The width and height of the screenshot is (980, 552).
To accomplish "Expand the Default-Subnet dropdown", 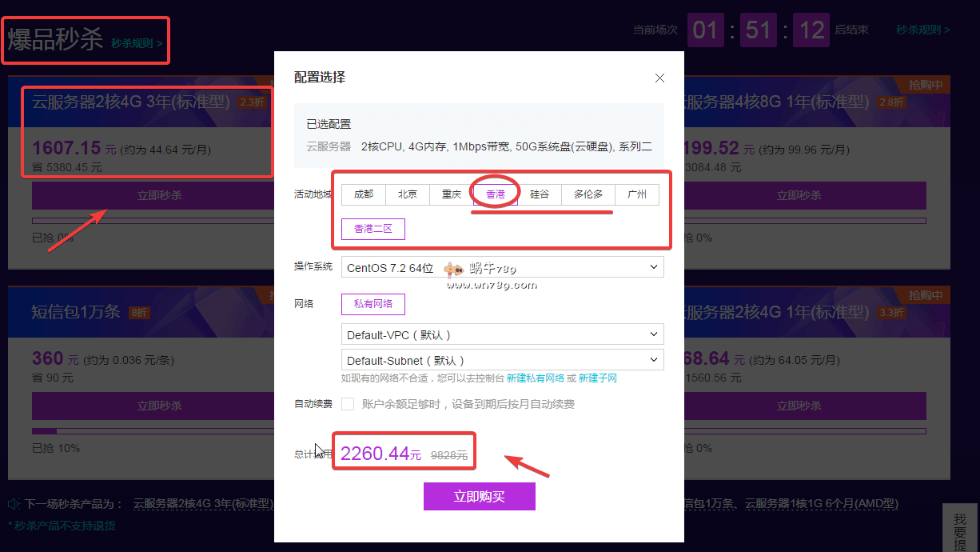I will (x=502, y=360).
